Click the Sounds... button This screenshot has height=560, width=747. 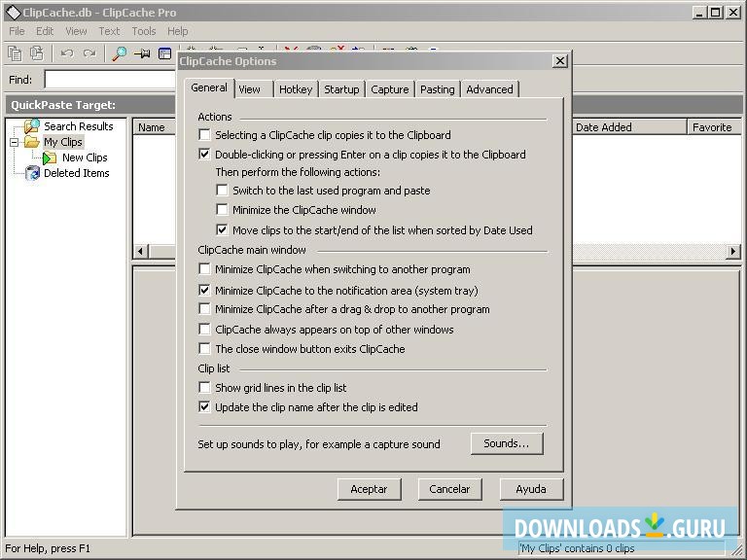pos(507,443)
